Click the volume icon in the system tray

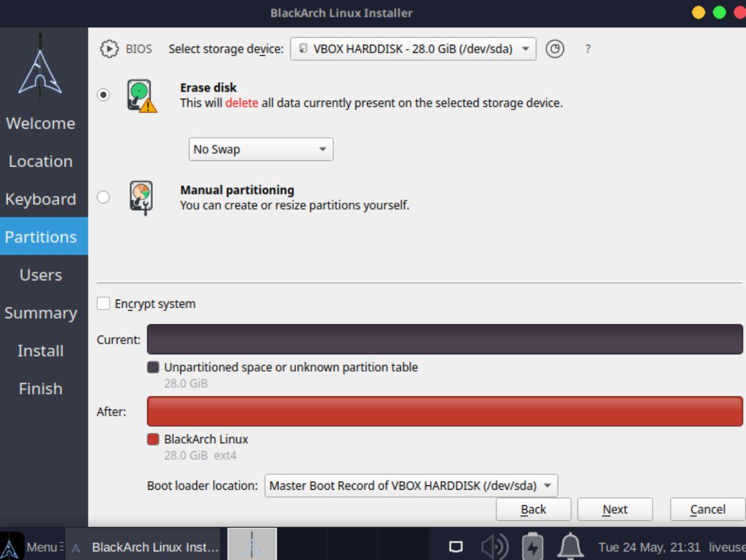coord(494,546)
